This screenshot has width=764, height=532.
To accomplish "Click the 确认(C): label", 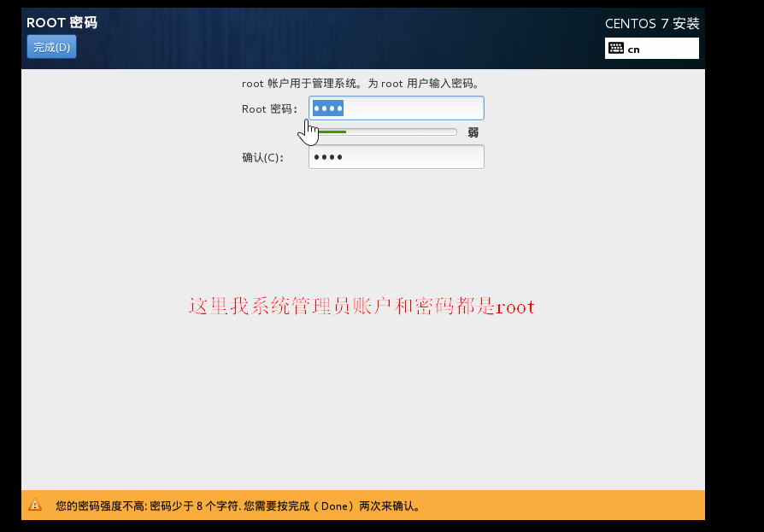I will click(x=262, y=158).
